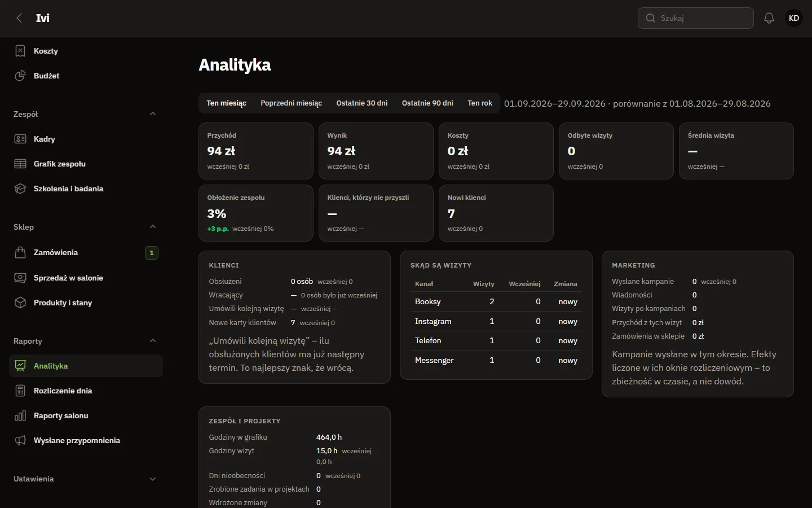812x508 pixels.
Task: Go to Kadry page
Action: 86,139
